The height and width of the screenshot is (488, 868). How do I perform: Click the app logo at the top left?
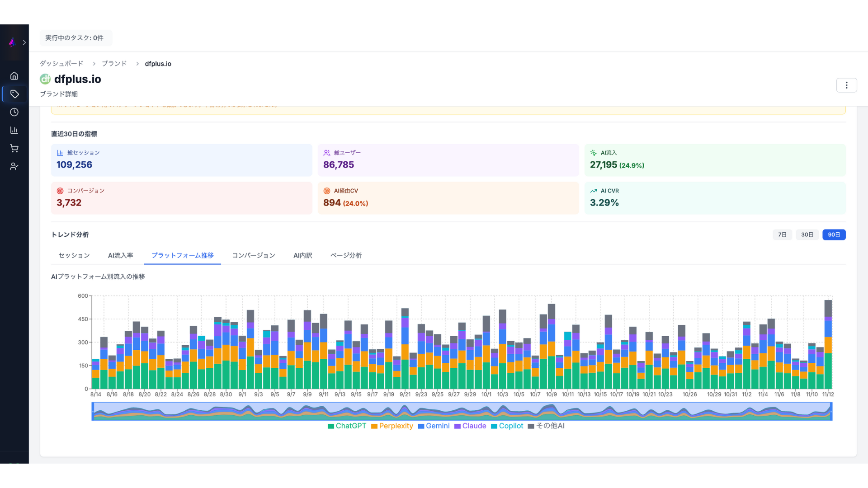[12, 42]
